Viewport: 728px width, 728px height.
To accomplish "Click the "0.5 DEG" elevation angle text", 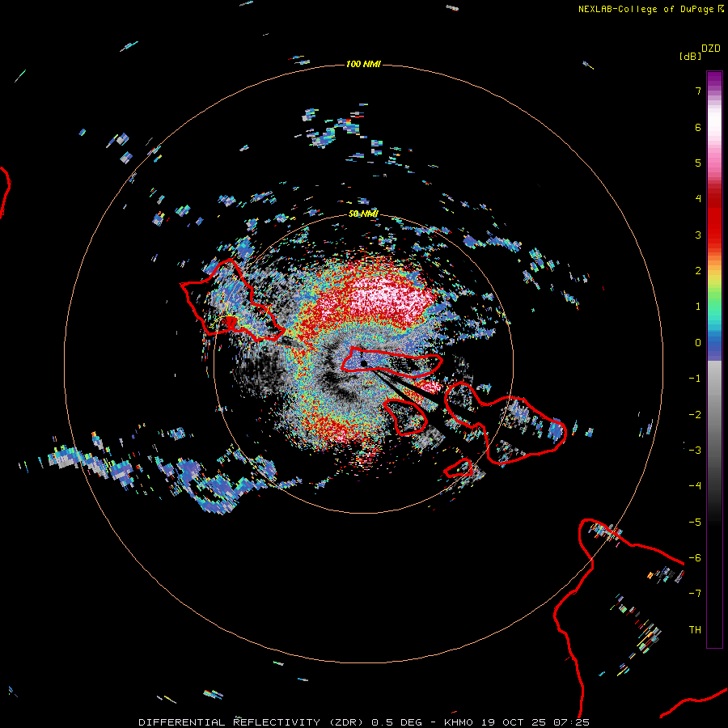I will coord(396,722).
